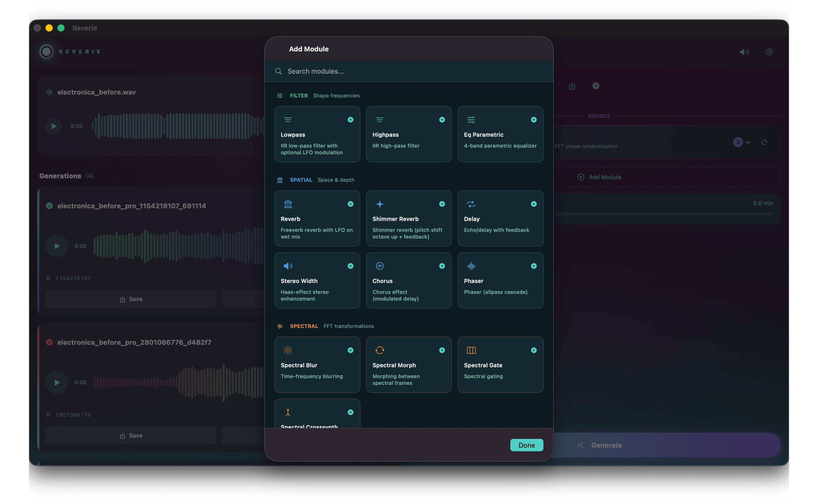Screen dimensions: 818x504
Task: Click the Highpass filter lines icon
Action: tap(380, 120)
